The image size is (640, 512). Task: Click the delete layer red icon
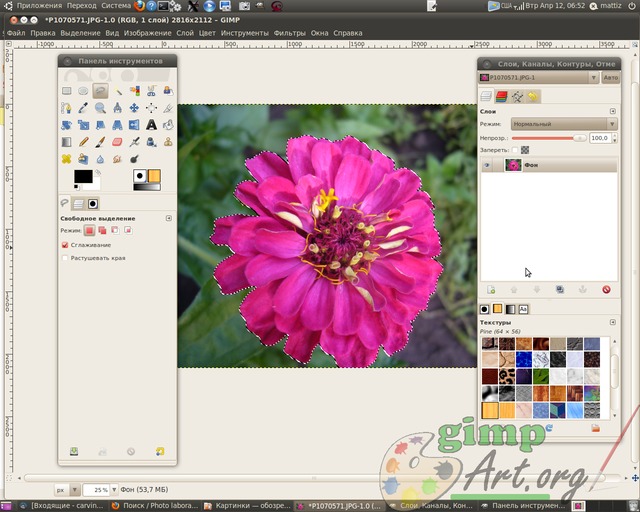pyautogui.click(x=606, y=289)
